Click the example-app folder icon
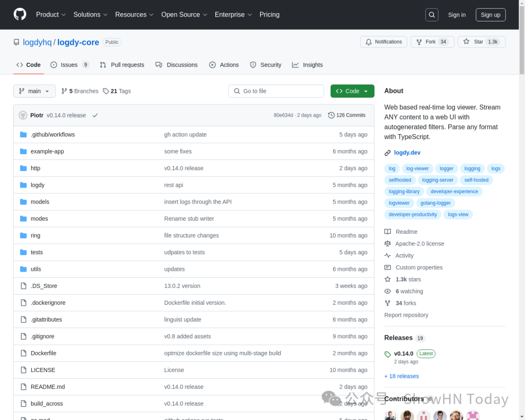 23,151
